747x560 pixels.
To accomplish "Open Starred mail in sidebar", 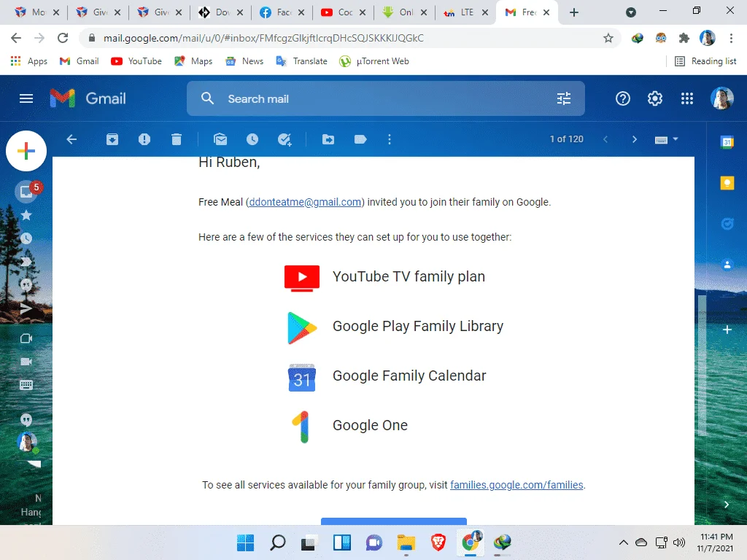I will (26, 215).
